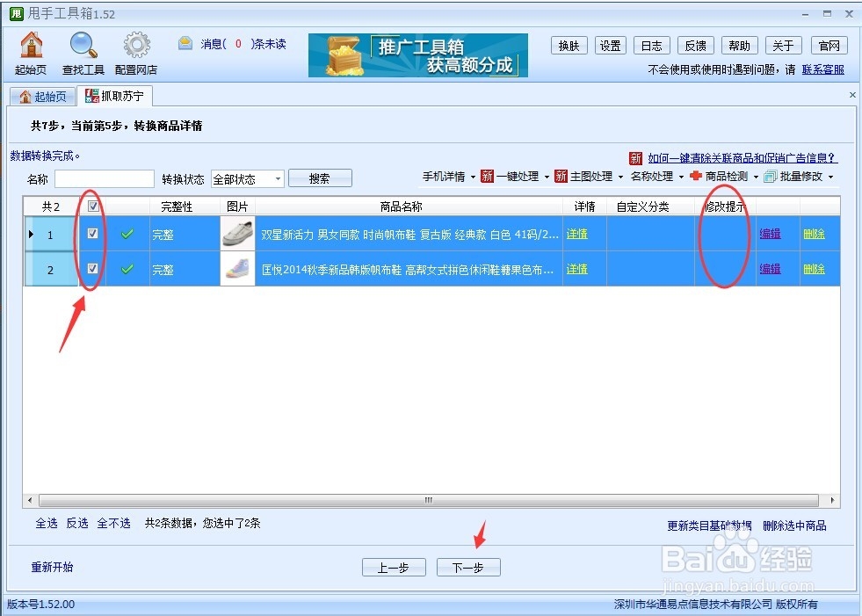Image resolution: width=862 pixels, height=616 pixels.
Task: Click 编辑 link in row 2
Action: [770, 269]
